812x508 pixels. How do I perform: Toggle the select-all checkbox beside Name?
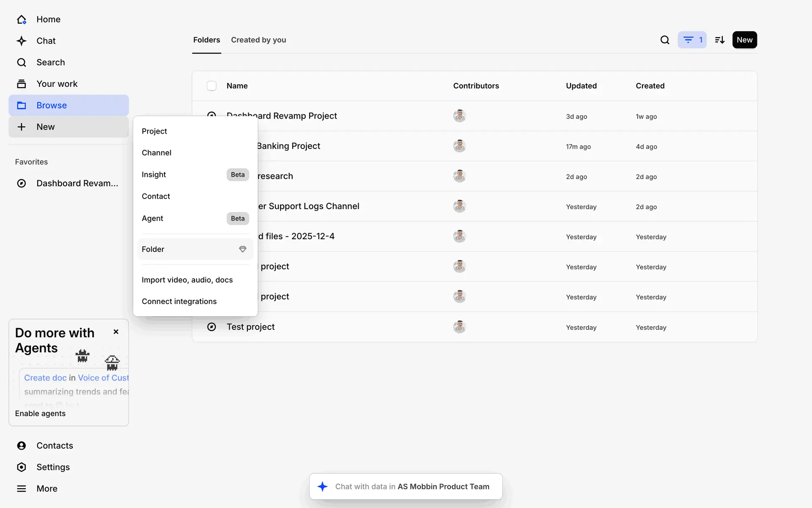211,86
